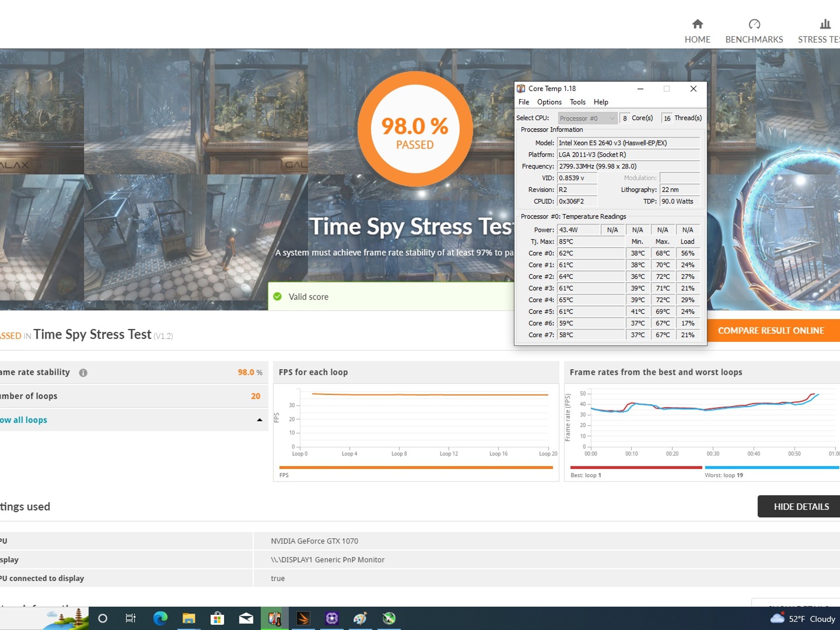Screen dimensions: 840x630
Task: Click the Platform field LGA 2011-V3
Action: pyautogui.click(x=628, y=155)
